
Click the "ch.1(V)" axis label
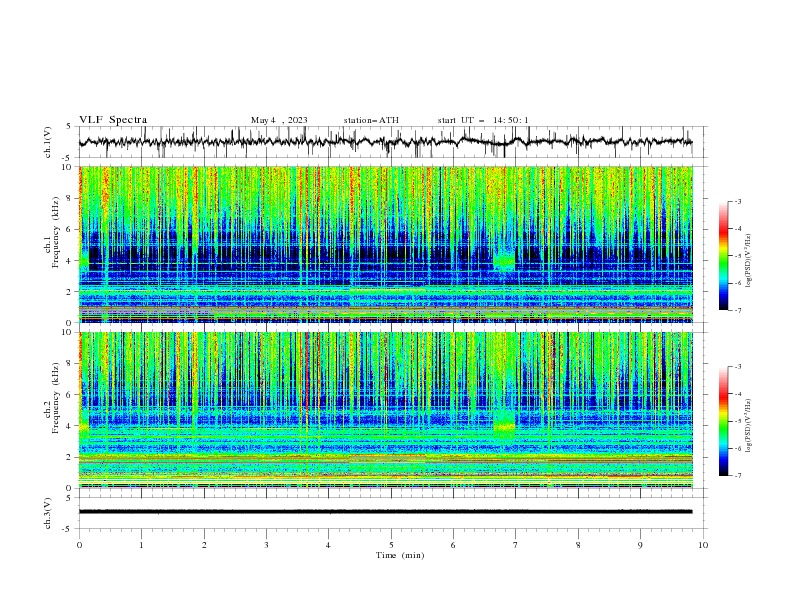click(x=48, y=142)
